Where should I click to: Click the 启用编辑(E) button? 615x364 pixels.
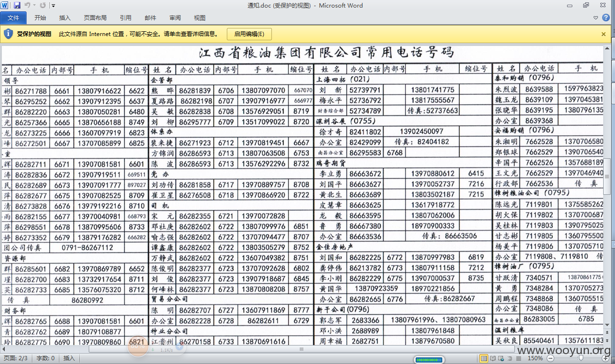(249, 34)
